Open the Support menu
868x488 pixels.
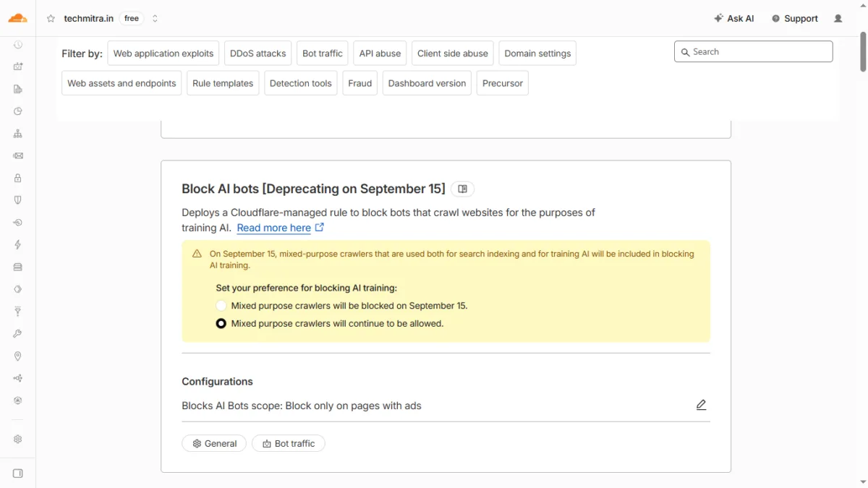point(794,19)
